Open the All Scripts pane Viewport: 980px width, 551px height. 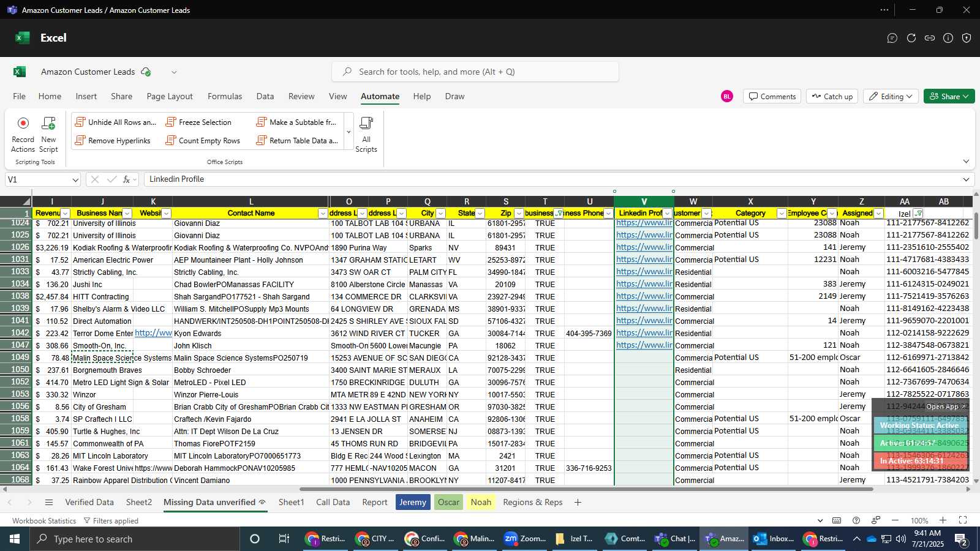tap(366, 135)
